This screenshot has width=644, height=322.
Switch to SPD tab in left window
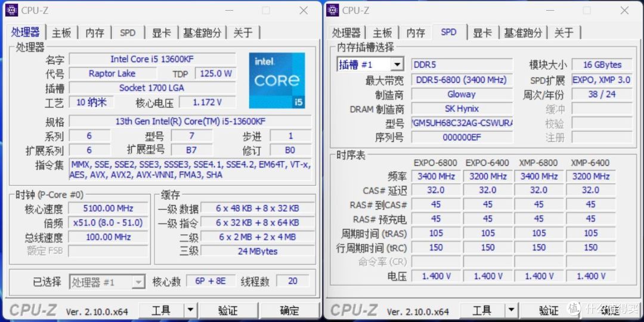pyautogui.click(x=128, y=33)
